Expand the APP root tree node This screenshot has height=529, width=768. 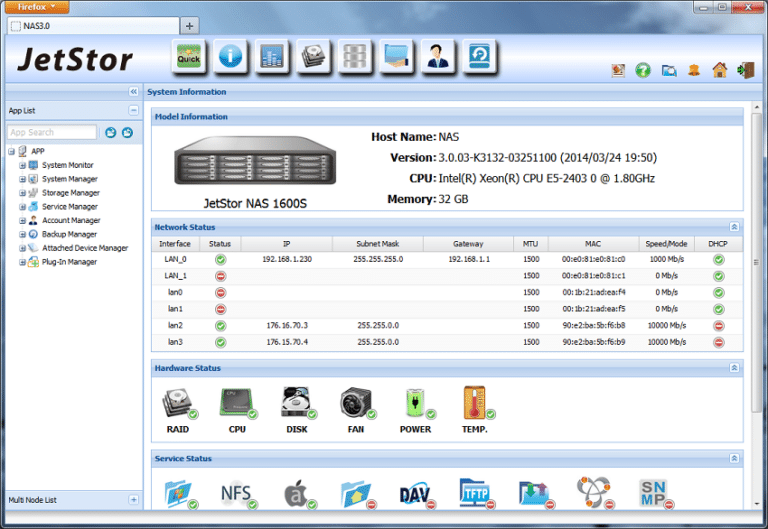pyautogui.click(x=11, y=151)
